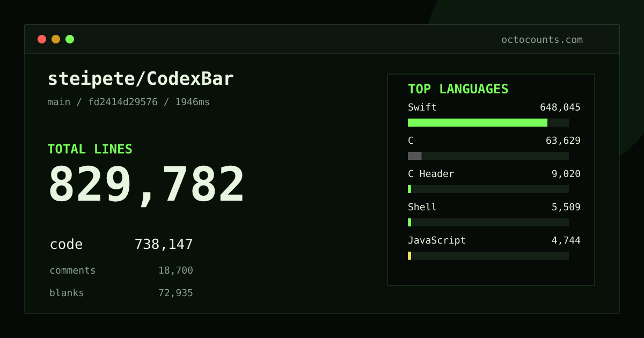Image resolution: width=644 pixels, height=338 pixels.
Task: Click the TOP LANGUAGES heading
Action: 458,89
